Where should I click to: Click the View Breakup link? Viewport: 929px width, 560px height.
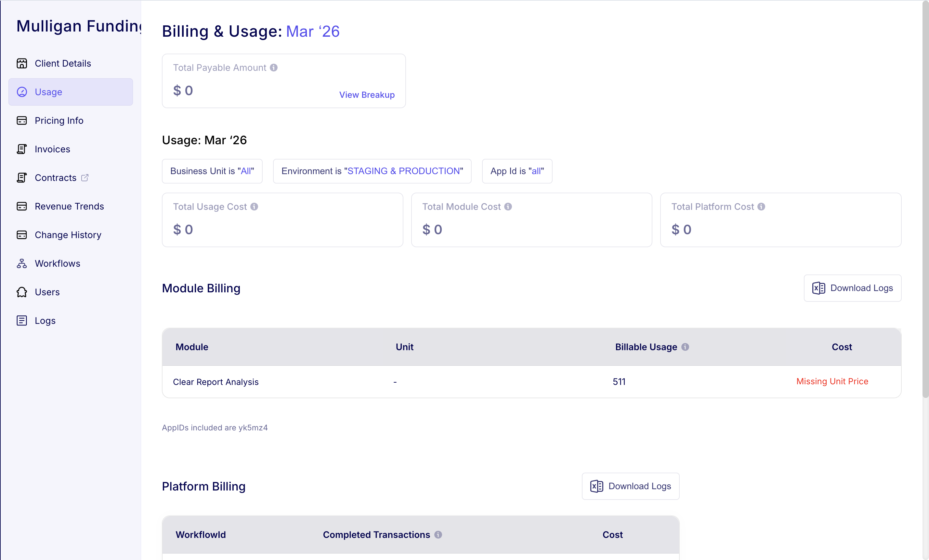click(x=366, y=95)
